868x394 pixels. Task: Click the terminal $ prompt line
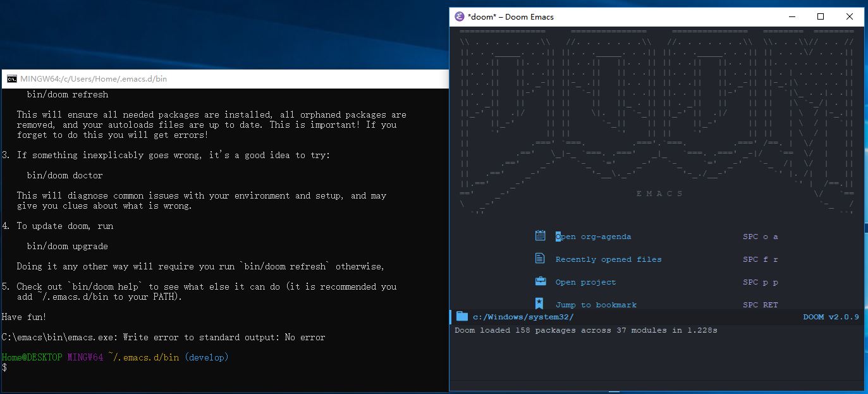pyautogui.click(x=4, y=367)
